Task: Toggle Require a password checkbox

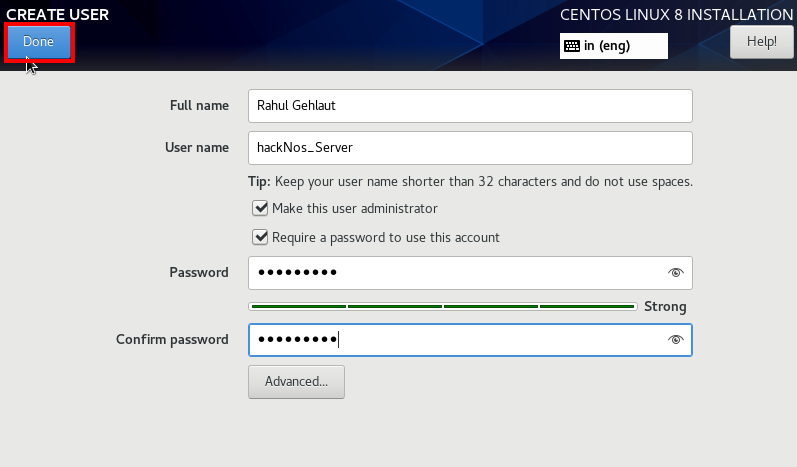Action: pyautogui.click(x=260, y=237)
